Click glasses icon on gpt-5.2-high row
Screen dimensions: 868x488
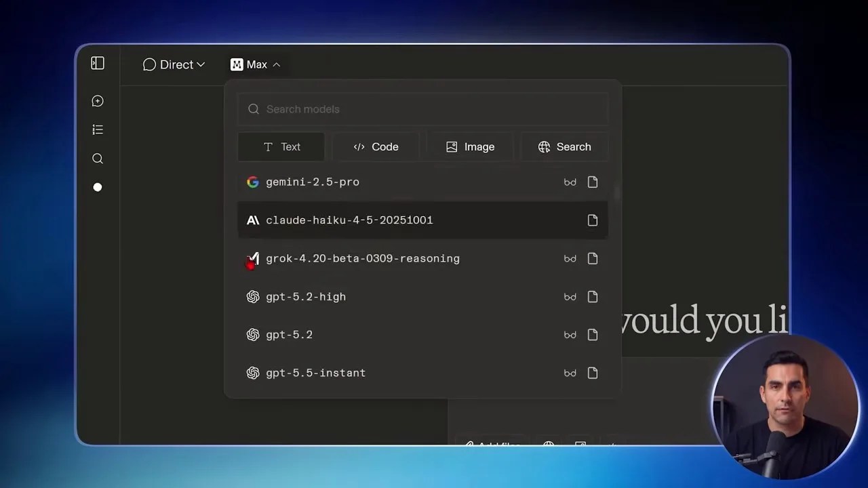coord(570,297)
